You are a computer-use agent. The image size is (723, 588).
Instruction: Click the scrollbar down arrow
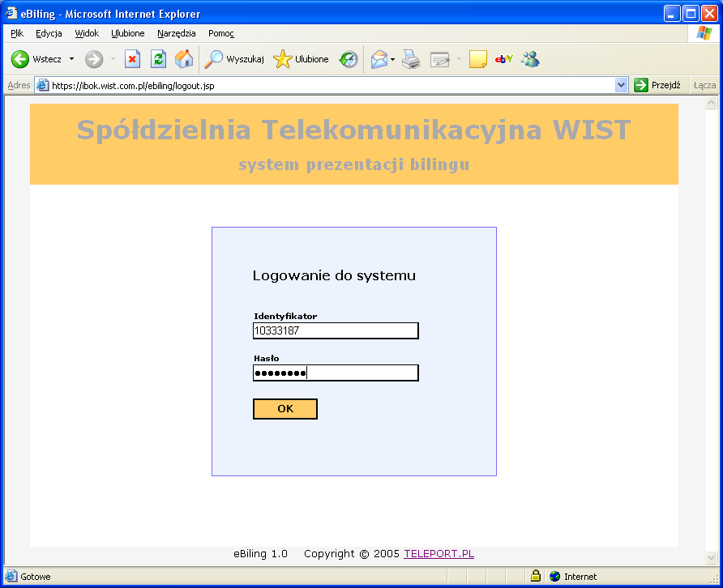tap(711, 557)
